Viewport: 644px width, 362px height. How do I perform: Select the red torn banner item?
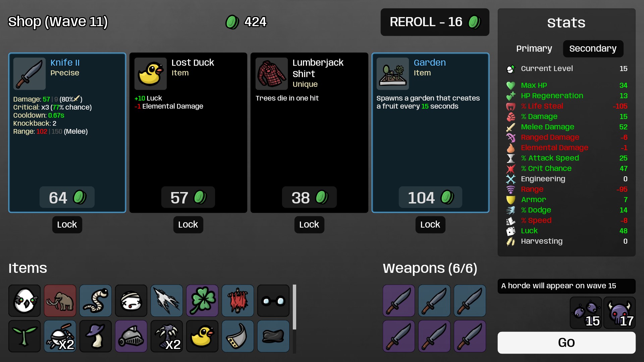pyautogui.click(x=238, y=301)
